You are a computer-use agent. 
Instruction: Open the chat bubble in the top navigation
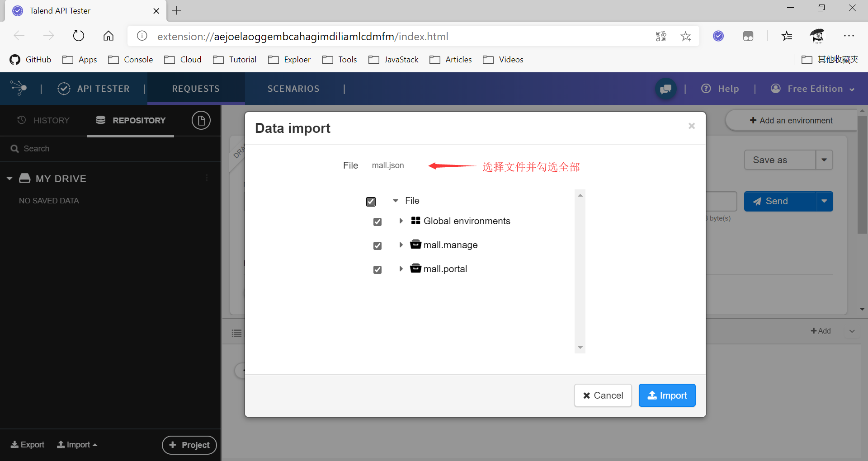[x=665, y=89]
